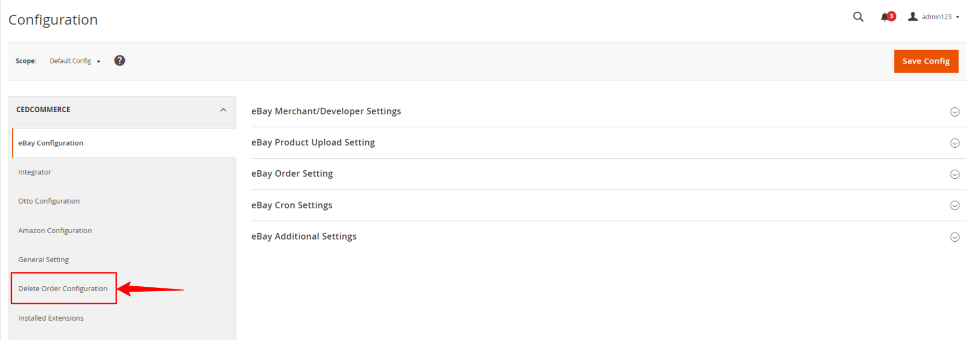Open the Default Config scope dropdown
The image size is (980, 340).
point(75,61)
